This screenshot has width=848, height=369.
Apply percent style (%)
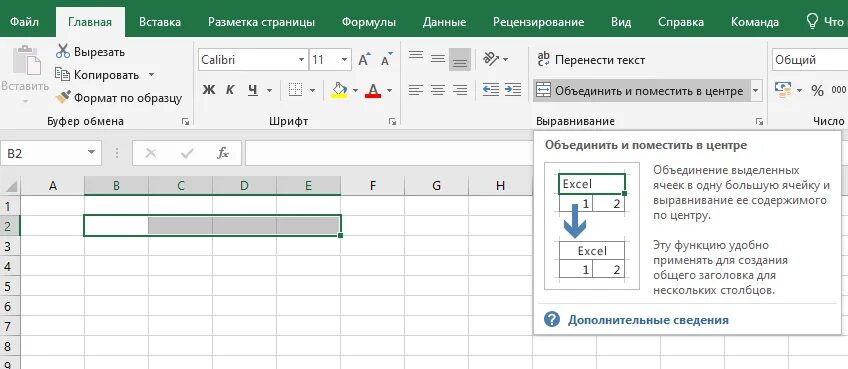[x=817, y=90]
